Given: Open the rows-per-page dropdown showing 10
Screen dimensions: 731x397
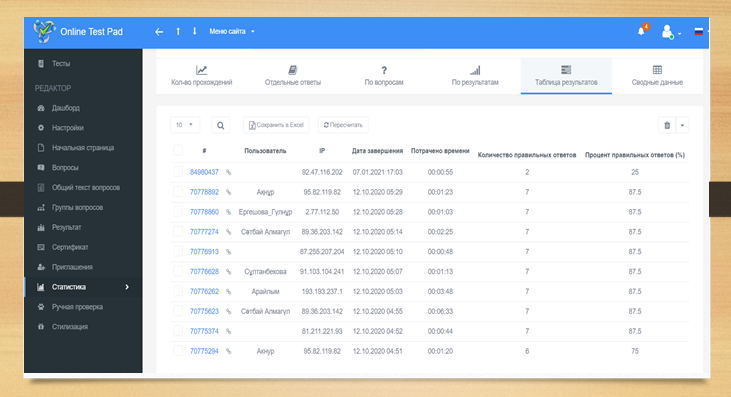Looking at the screenshot, I should tap(185, 125).
